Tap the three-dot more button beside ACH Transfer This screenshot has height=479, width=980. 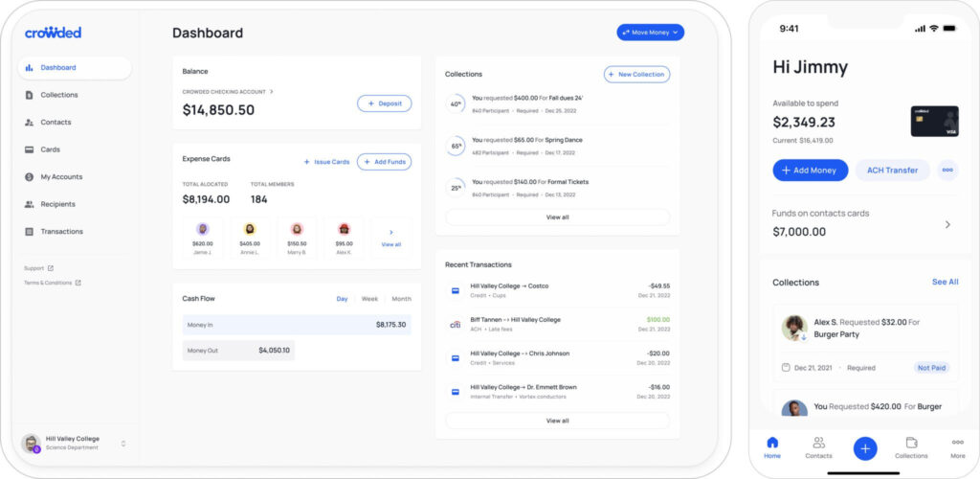coord(947,171)
